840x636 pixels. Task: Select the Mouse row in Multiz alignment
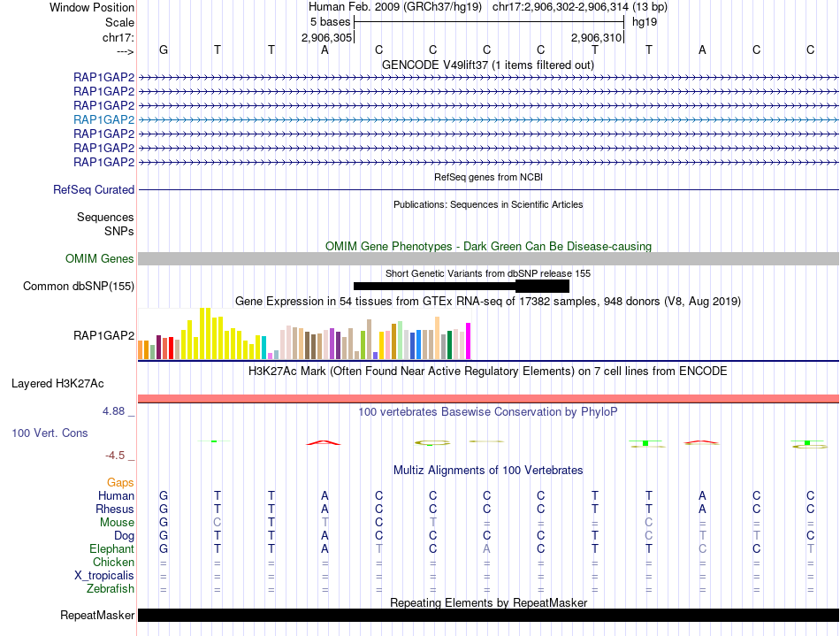click(489, 523)
